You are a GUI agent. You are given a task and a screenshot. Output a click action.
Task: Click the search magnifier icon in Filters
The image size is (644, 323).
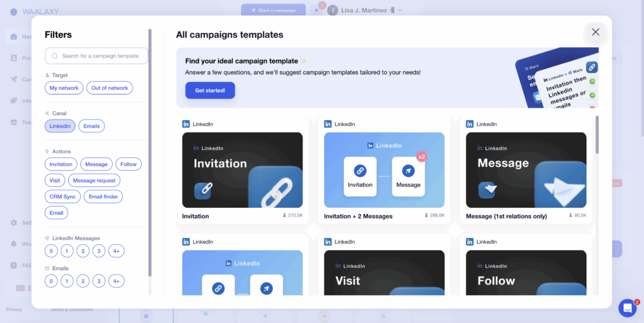tap(55, 56)
